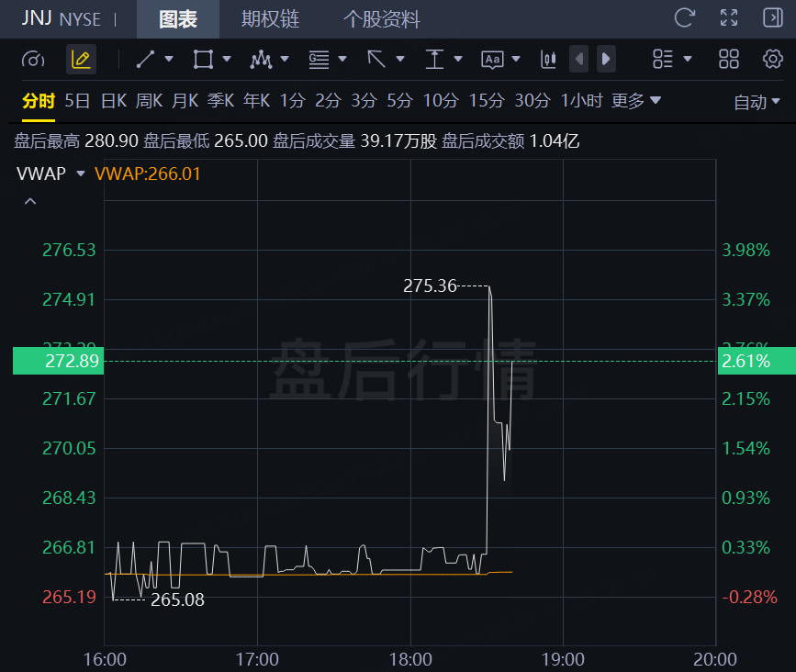Expand wave pattern tool options
This screenshot has width=796, height=672.
click(285, 60)
